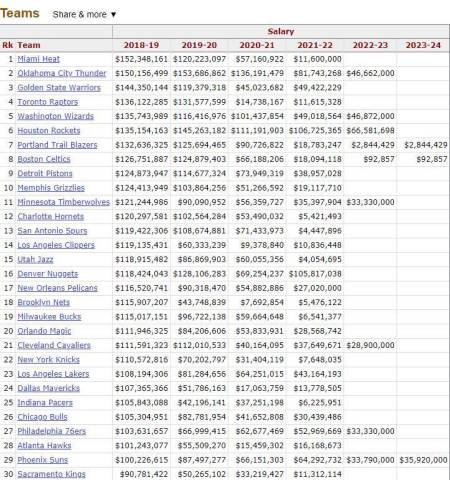Sort table by 2018-19 salary column
This screenshot has width=450, height=480.
click(141, 45)
